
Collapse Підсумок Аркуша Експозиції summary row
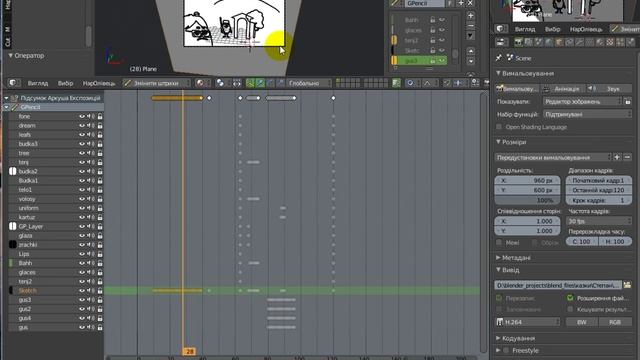[6, 98]
